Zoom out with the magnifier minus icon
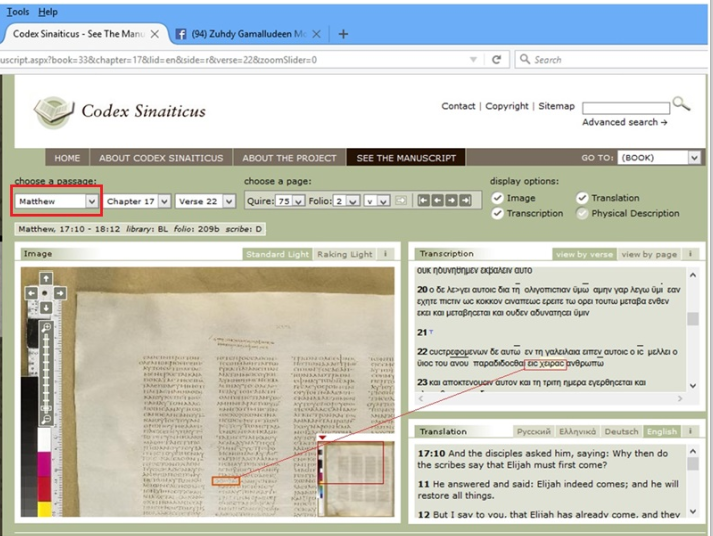The width and height of the screenshot is (713, 536). (x=46, y=419)
